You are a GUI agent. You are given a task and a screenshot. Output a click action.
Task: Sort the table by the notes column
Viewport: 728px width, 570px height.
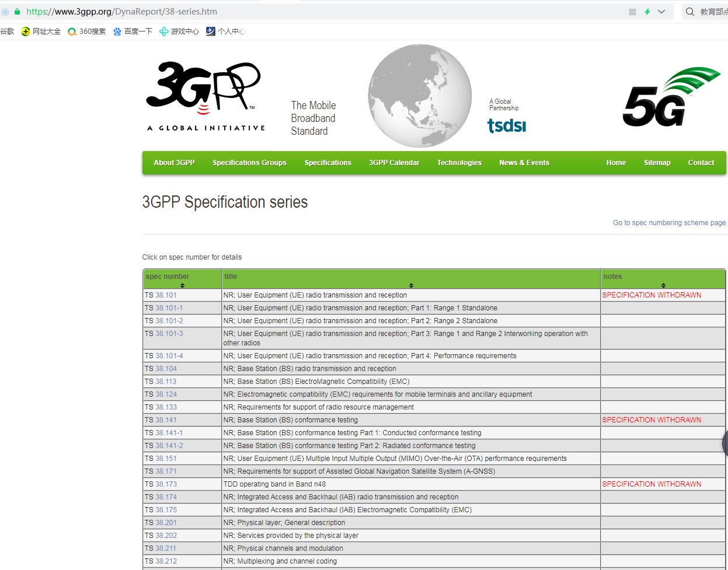pos(663,285)
